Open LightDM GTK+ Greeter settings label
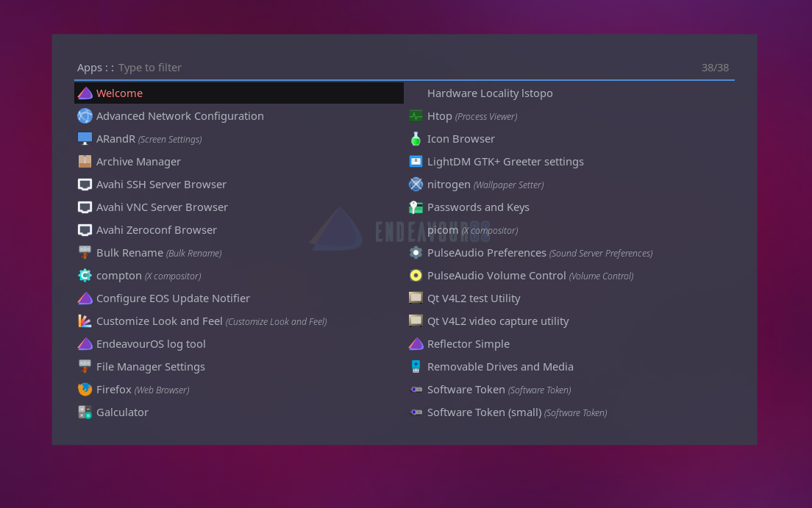 point(505,162)
